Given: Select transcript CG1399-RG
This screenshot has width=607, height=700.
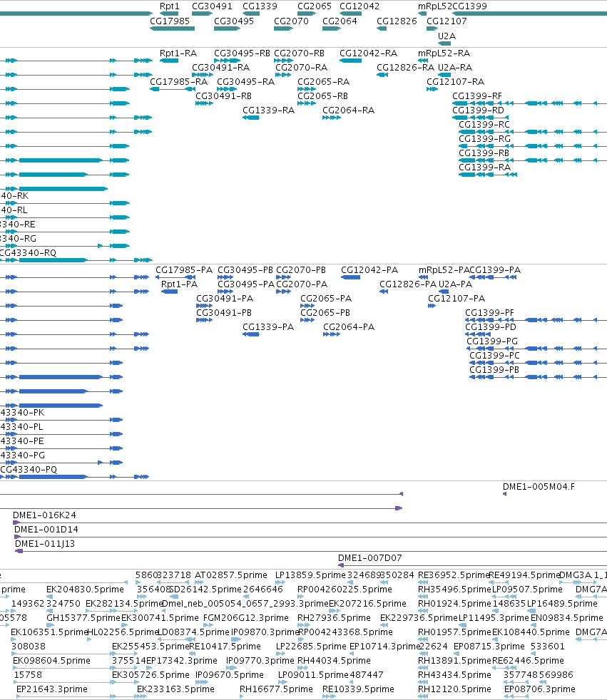Looking at the screenshot, I should click(484, 139).
